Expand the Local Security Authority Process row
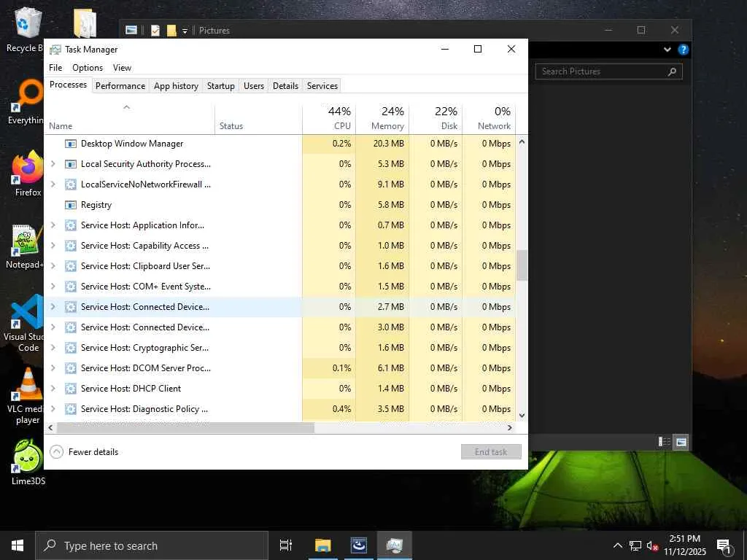The height and width of the screenshot is (560, 747). click(53, 164)
